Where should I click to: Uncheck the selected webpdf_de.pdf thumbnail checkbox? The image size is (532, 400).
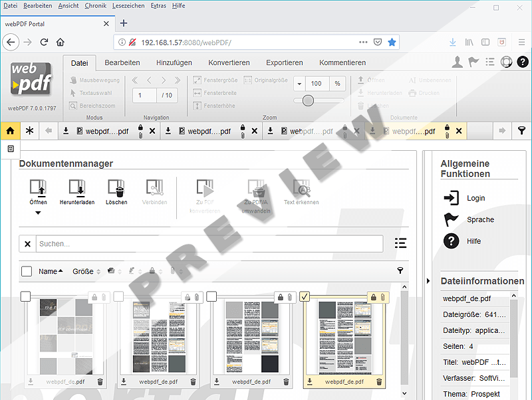point(304,296)
